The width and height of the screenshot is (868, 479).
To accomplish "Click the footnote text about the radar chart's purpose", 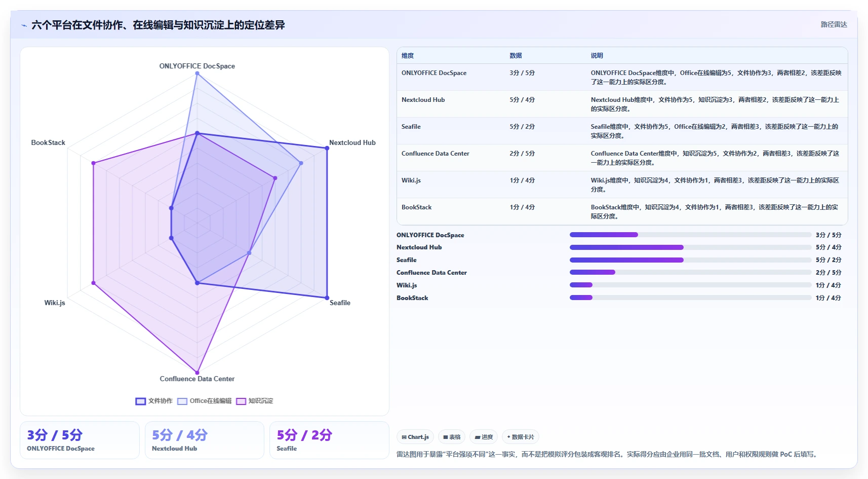I will pyautogui.click(x=607, y=454).
